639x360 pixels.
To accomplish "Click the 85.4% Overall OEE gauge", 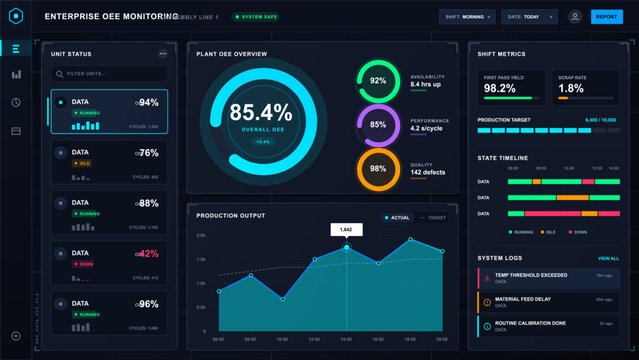I will 263,121.
